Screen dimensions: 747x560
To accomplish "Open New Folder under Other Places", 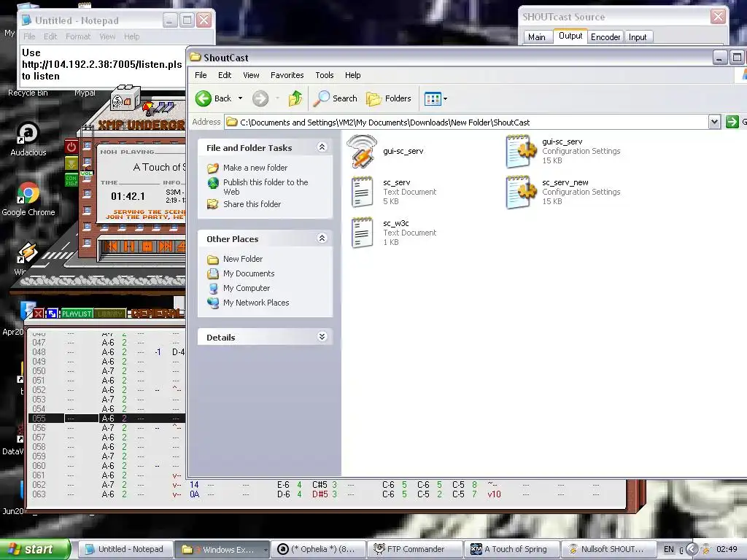I will point(242,259).
